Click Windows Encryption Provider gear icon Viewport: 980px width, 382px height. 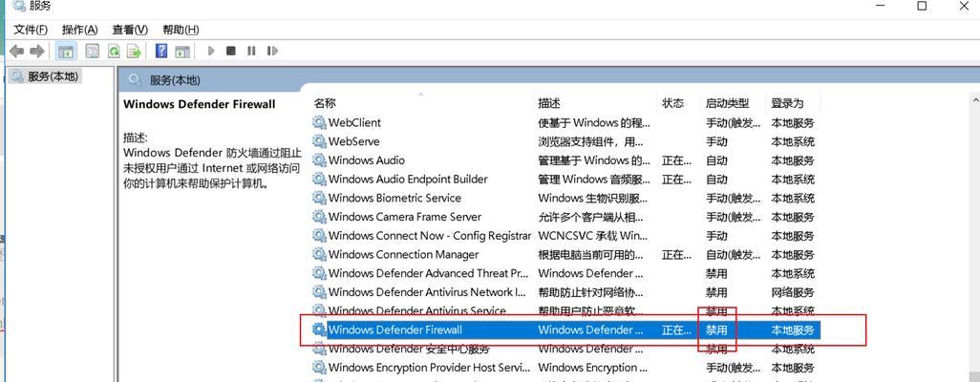pyautogui.click(x=319, y=368)
